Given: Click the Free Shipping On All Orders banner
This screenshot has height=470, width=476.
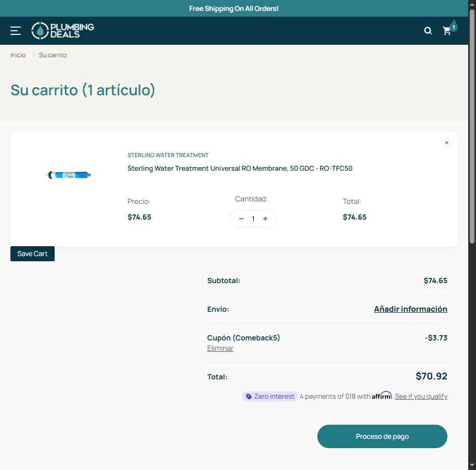Looking at the screenshot, I should tap(234, 8).
